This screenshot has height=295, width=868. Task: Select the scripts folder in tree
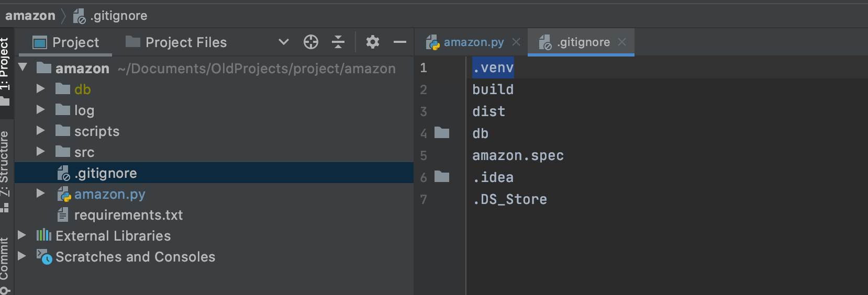click(97, 131)
